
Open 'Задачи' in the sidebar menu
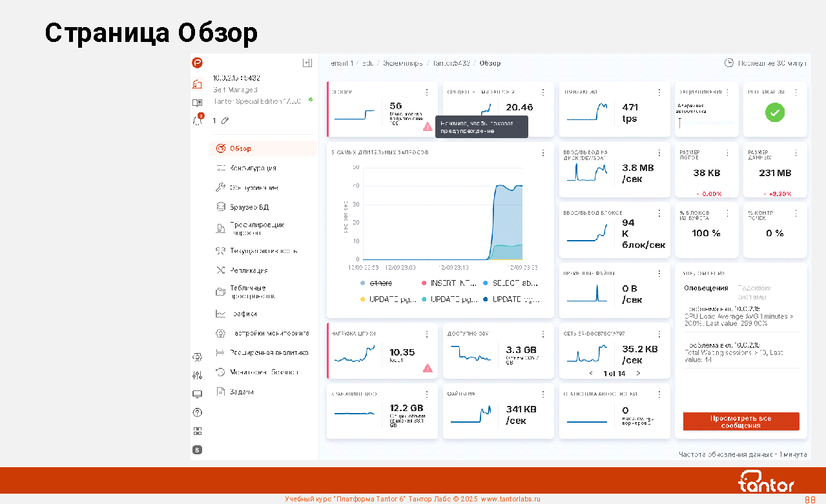[242, 392]
